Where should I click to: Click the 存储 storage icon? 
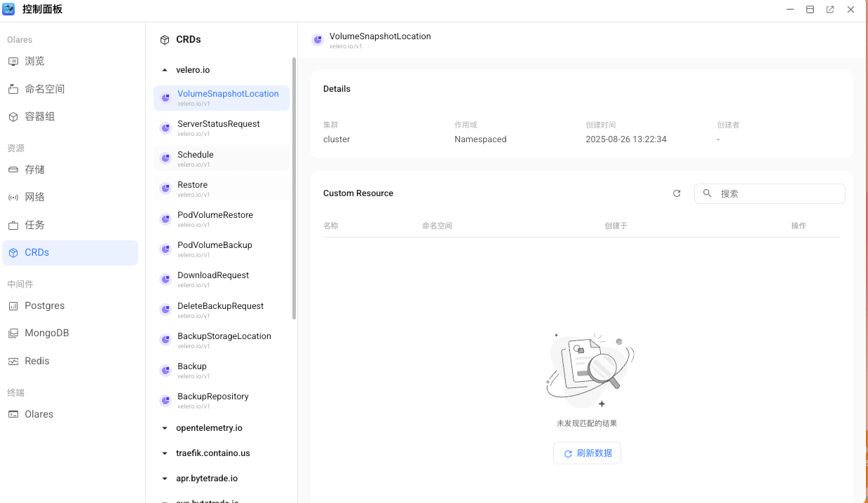(13, 170)
